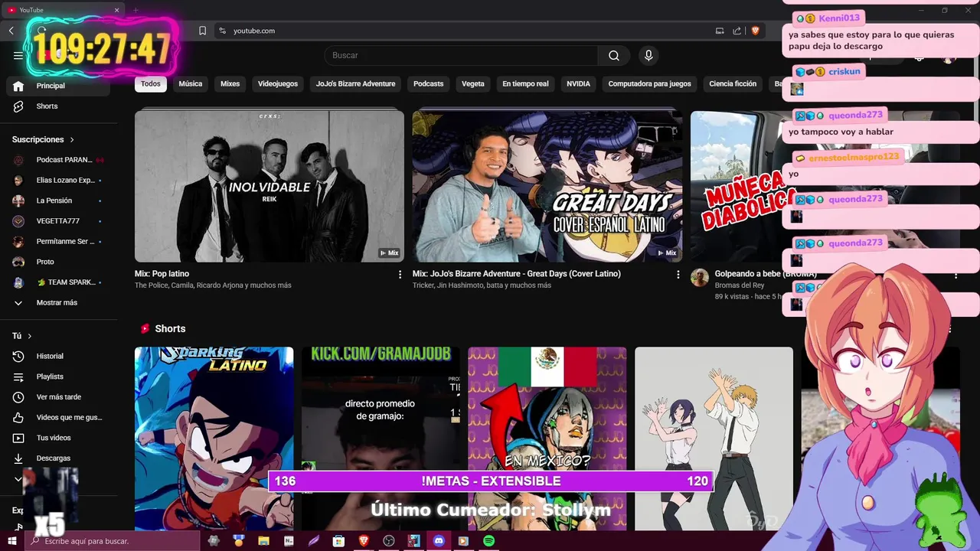980x551 pixels.
Task: Open Great Days Cover Español Latino thumbnail
Action: (x=547, y=186)
